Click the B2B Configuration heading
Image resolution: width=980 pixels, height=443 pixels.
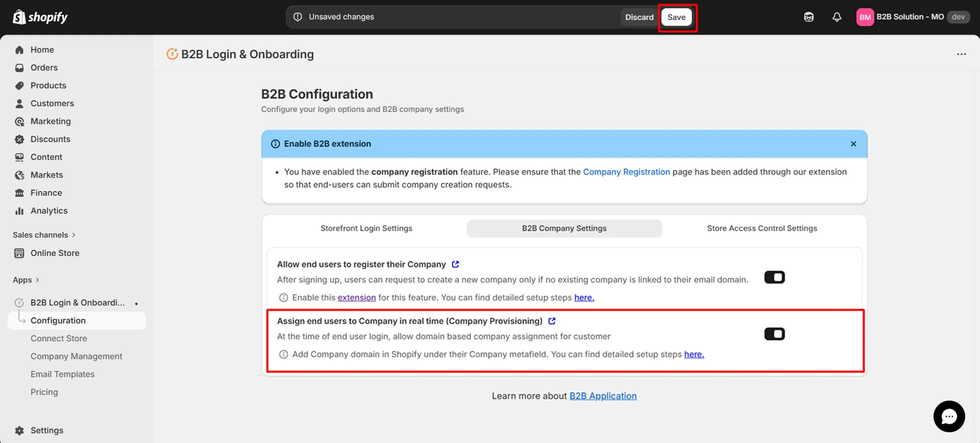pos(317,94)
